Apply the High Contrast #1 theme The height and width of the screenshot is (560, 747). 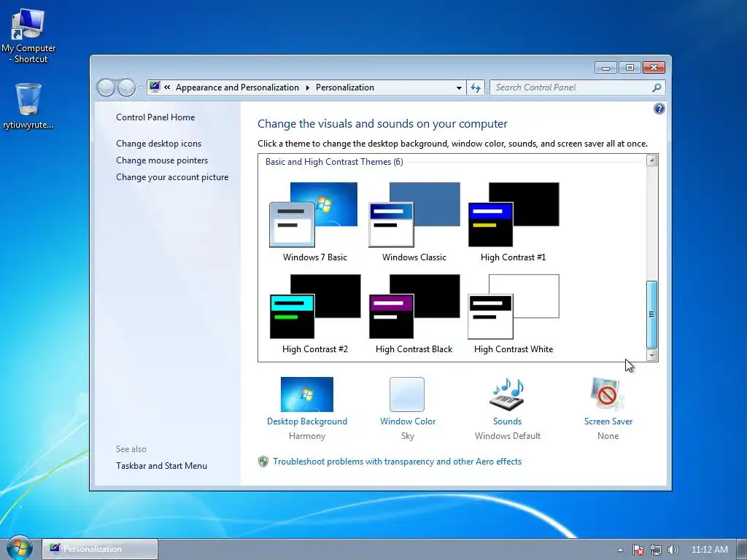[x=513, y=222]
